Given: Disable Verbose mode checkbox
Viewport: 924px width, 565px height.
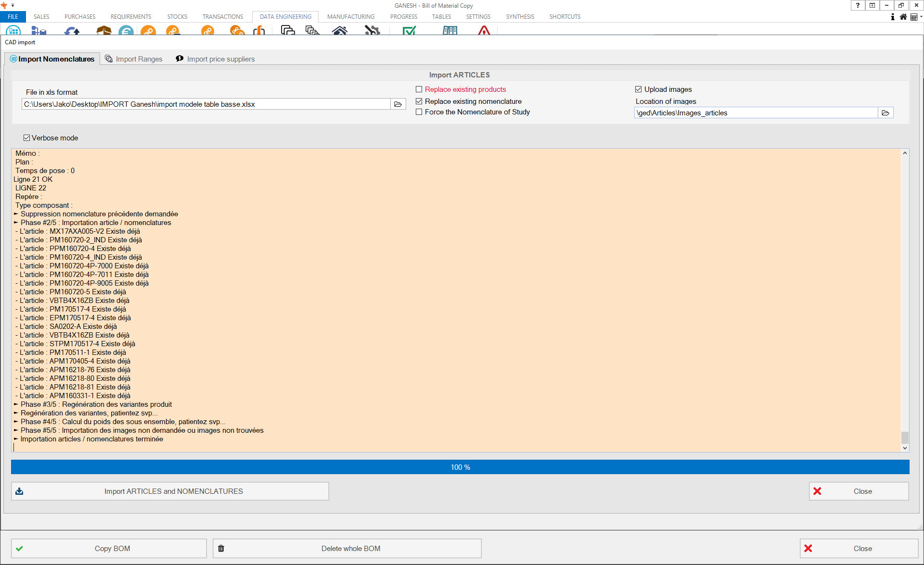Looking at the screenshot, I should (27, 138).
